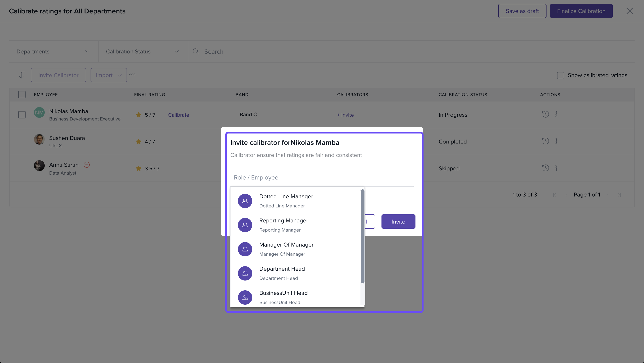Click Finalize Calibration button
This screenshot has width=644, height=363.
click(581, 11)
